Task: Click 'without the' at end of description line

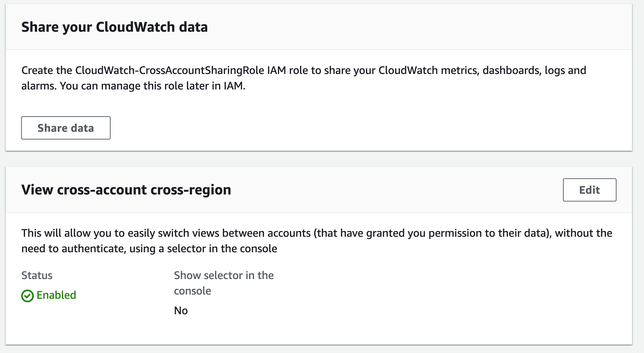Action: pyautogui.click(x=583, y=233)
